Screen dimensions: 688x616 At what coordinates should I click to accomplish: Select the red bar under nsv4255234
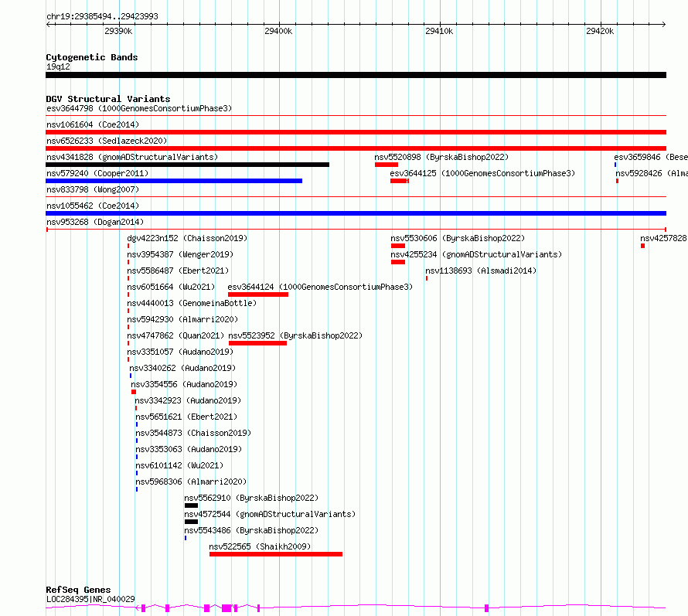click(398, 262)
